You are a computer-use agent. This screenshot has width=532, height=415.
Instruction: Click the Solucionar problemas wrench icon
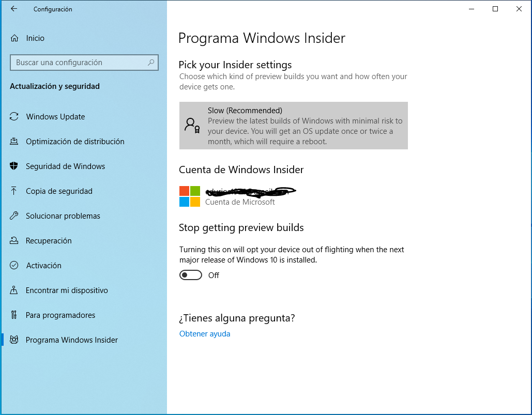[14, 216]
